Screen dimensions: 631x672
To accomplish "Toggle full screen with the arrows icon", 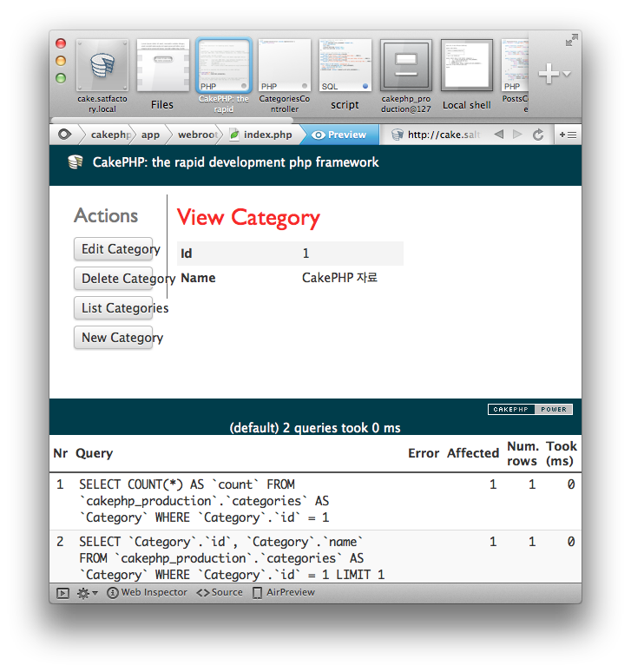I will 571,41.
